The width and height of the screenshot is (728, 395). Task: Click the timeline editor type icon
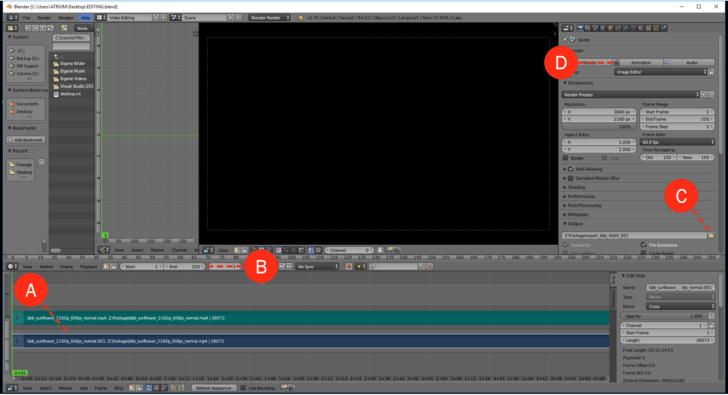[x=11, y=266]
